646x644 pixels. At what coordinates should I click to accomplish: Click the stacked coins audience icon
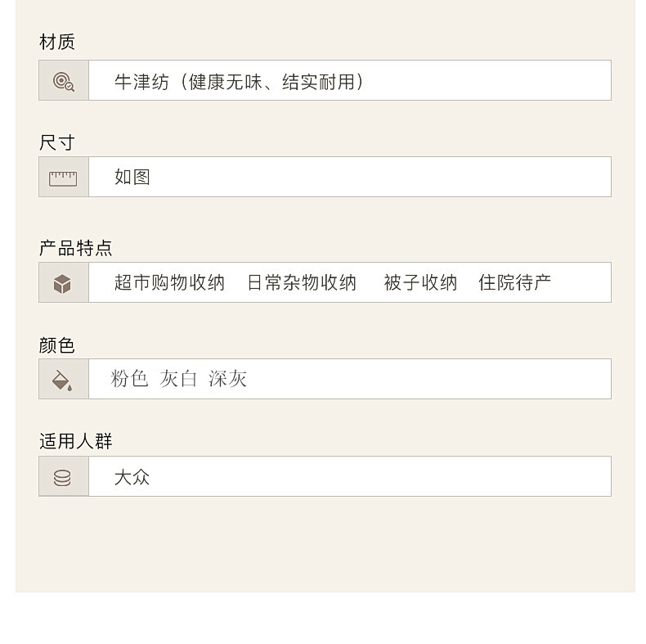point(63,477)
